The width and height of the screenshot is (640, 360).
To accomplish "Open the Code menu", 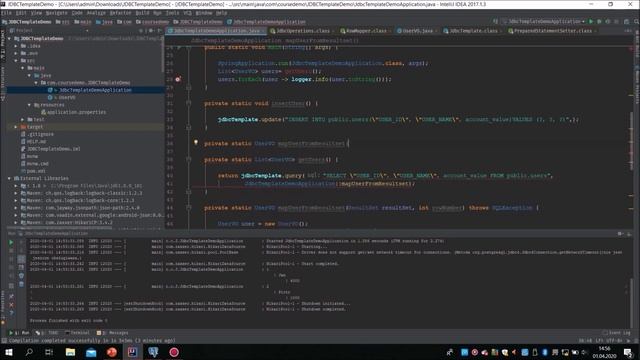I will tap(77, 13).
